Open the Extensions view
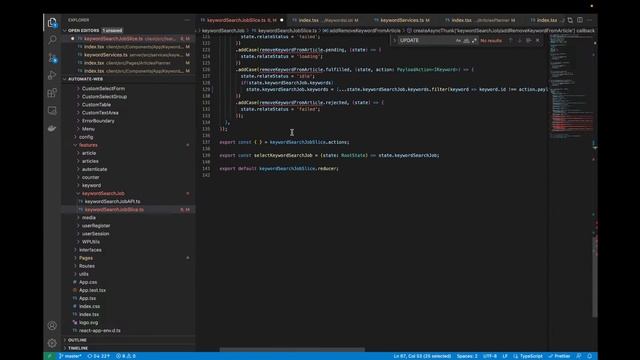 click(52, 93)
